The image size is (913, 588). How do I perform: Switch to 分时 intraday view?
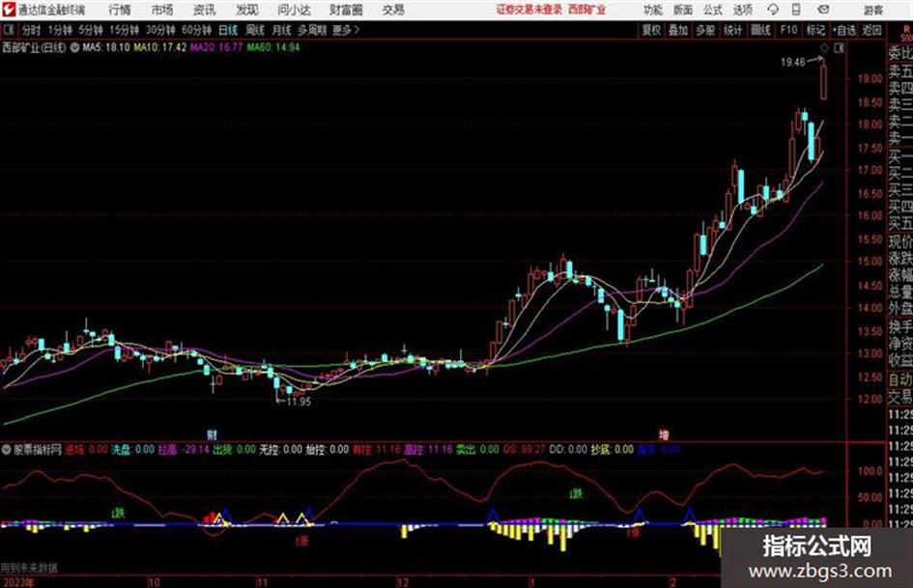[x=32, y=30]
